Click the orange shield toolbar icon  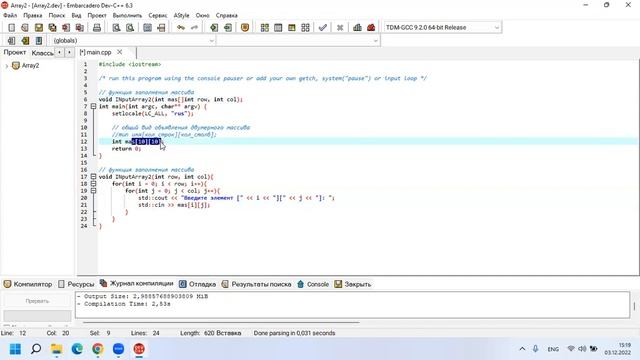pos(245,27)
